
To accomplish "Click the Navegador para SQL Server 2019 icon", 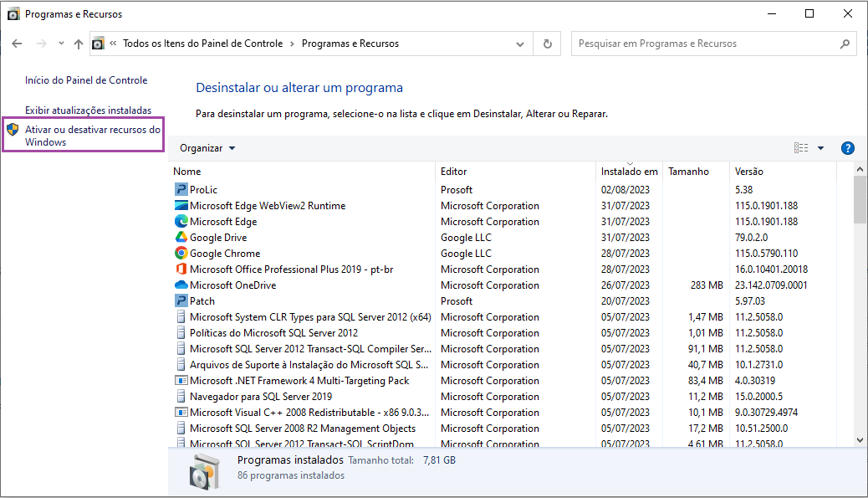I will tap(181, 397).
